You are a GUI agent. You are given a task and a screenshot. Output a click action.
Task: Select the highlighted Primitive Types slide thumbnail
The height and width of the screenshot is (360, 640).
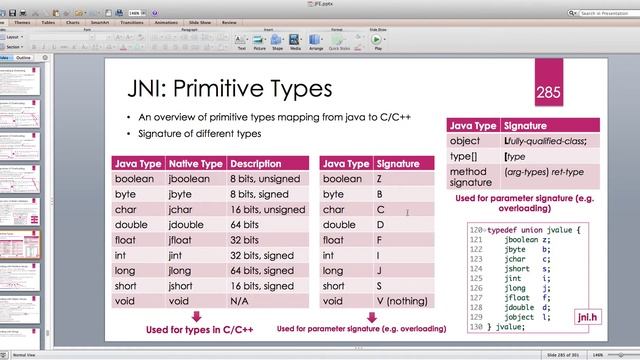click(20, 244)
